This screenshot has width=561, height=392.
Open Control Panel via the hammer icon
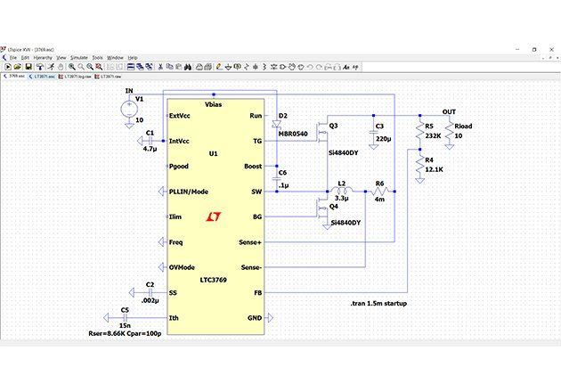pyautogui.click(x=38, y=66)
